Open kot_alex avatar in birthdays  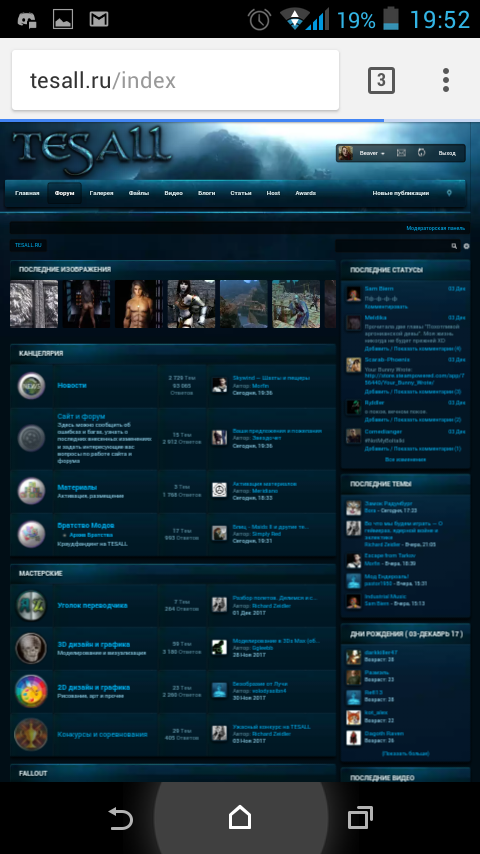(354, 717)
